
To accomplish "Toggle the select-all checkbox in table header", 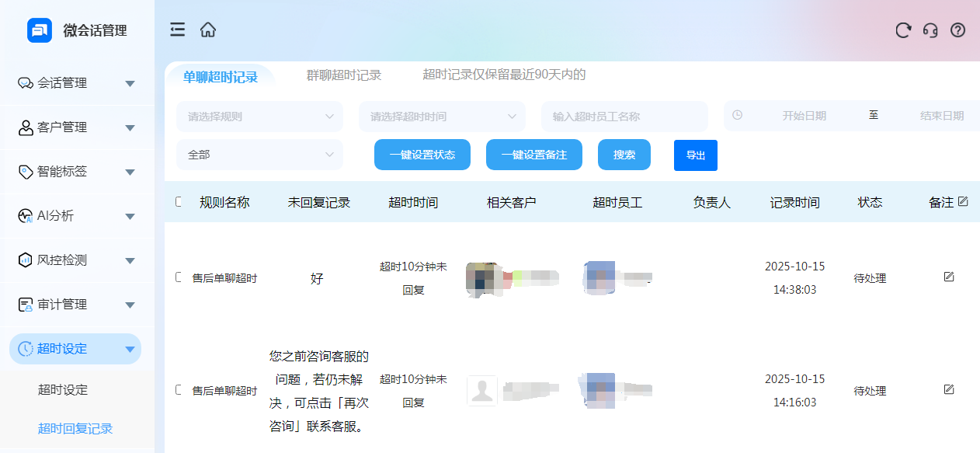I will 179,202.
